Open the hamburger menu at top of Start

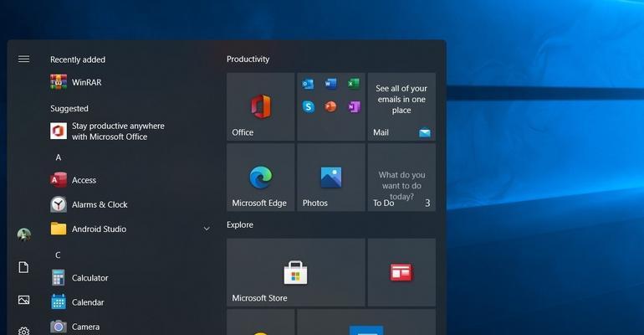coord(23,59)
